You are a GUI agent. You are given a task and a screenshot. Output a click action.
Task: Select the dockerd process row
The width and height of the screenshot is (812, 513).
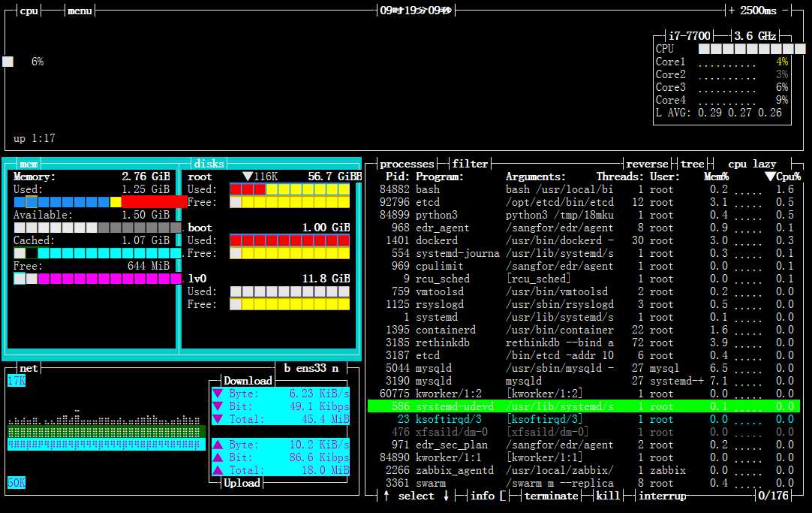click(x=584, y=240)
